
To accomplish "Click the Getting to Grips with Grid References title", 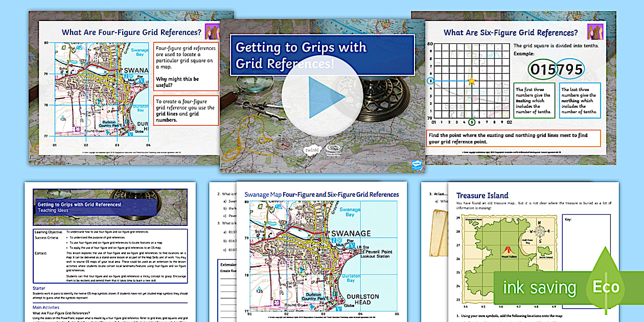I will tap(301, 55).
